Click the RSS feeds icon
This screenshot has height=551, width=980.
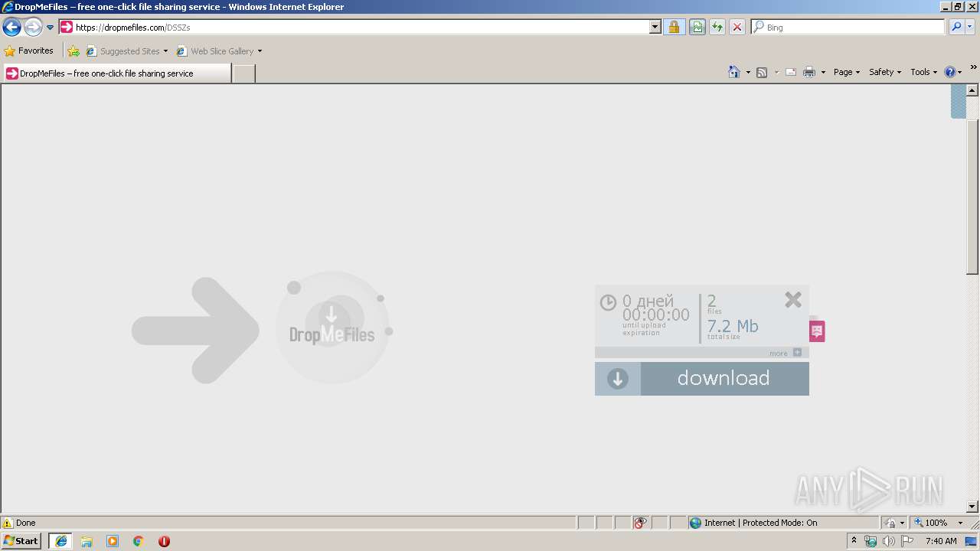click(x=762, y=72)
